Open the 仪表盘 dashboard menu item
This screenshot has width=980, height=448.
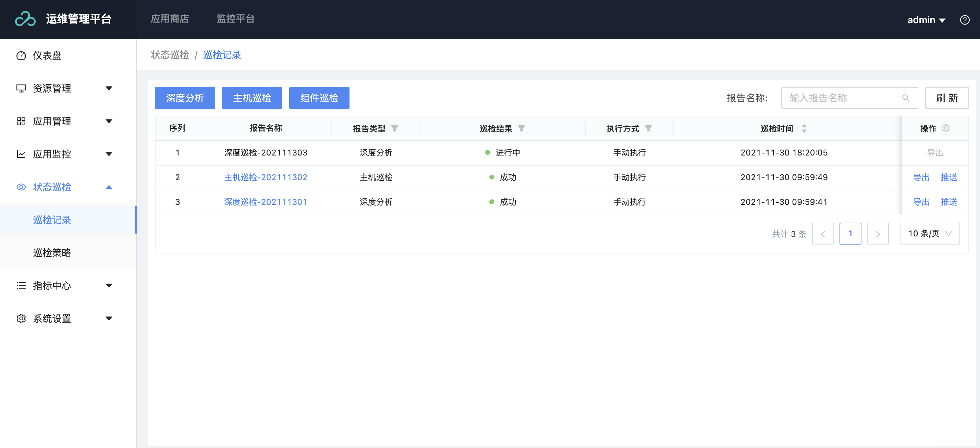pos(47,55)
